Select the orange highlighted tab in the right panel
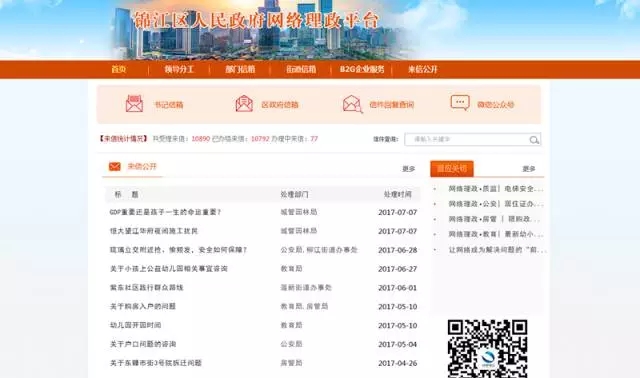 [452, 169]
